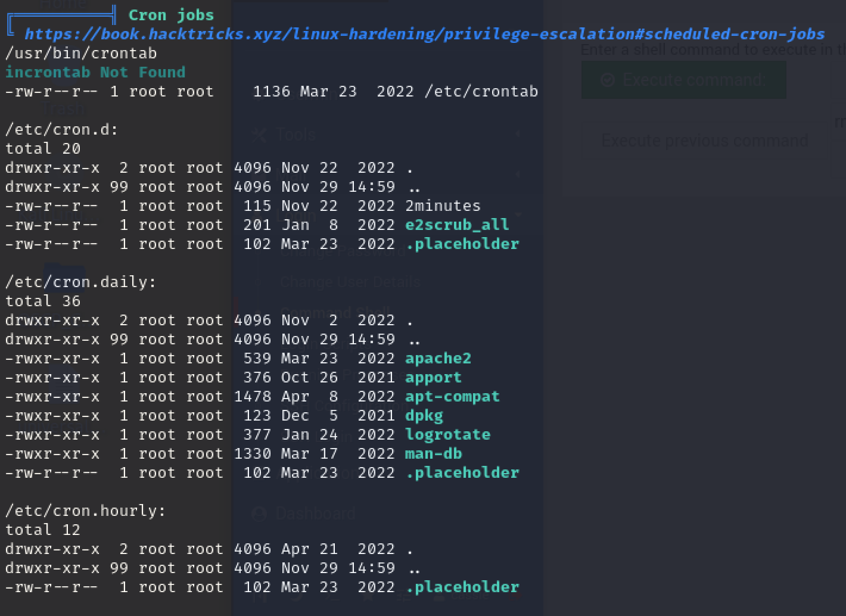Click the /etc/crontab path text
The image size is (846, 616).
tap(481, 91)
